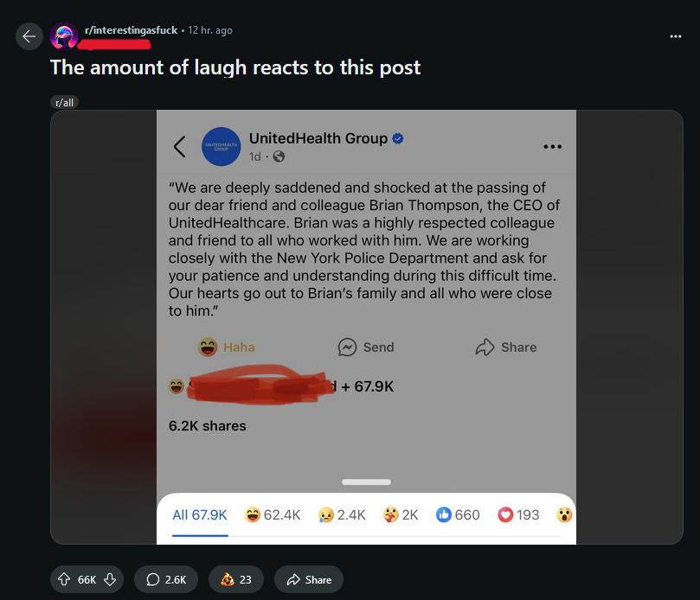Upvote the post
The image size is (700, 600).
64,579
